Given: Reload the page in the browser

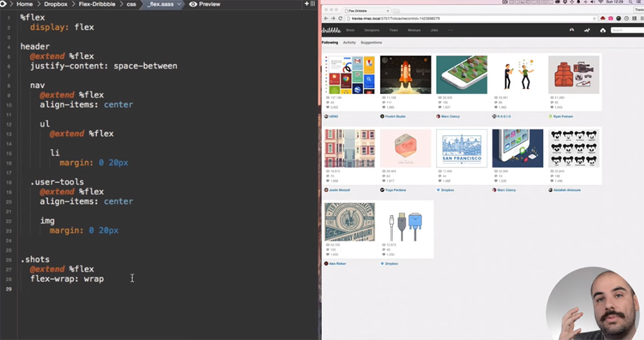Looking at the screenshot, I should 339,18.
